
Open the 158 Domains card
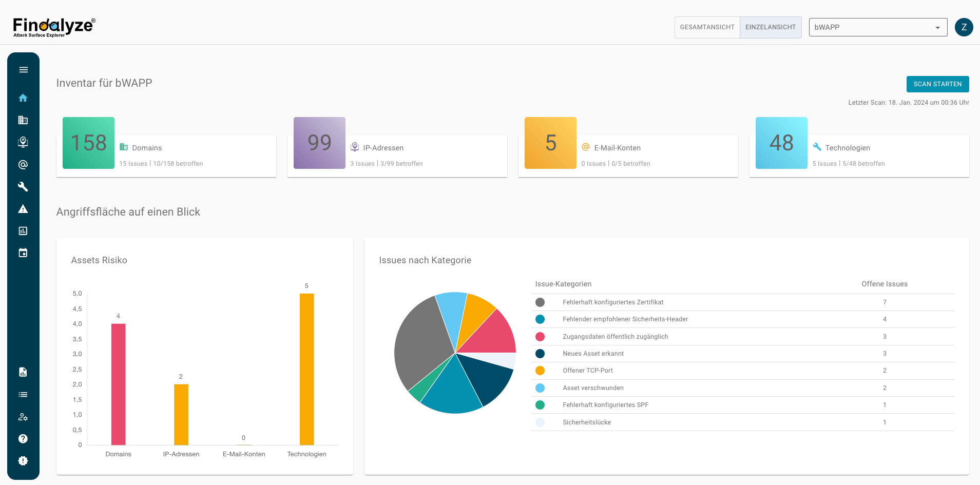pos(166,154)
